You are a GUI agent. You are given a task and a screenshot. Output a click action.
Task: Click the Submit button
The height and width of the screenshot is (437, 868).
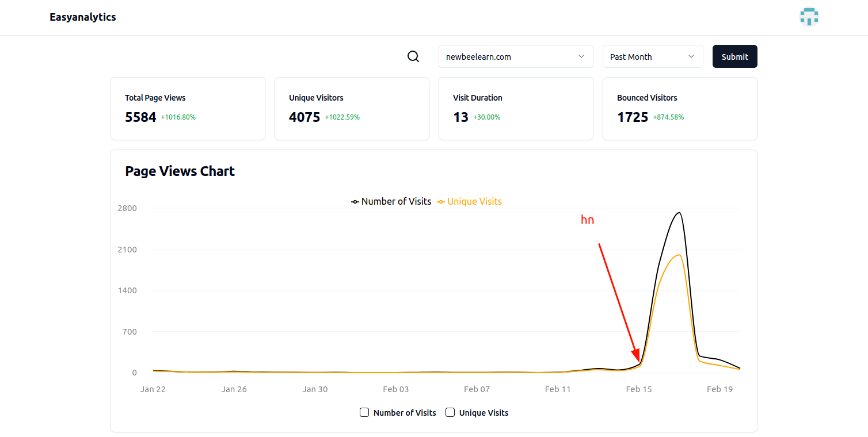click(734, 56)
